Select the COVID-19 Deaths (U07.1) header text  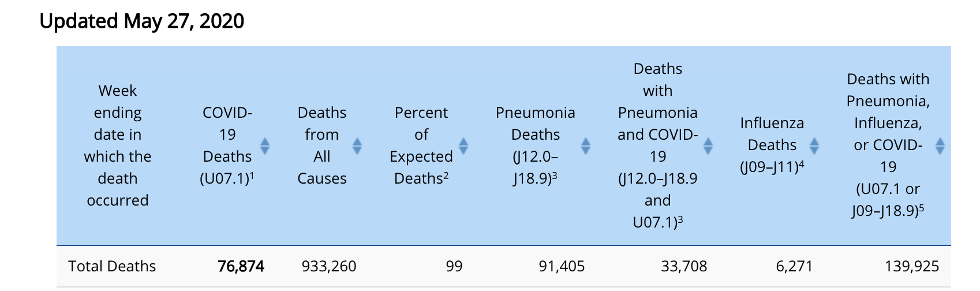pos(227,145)
